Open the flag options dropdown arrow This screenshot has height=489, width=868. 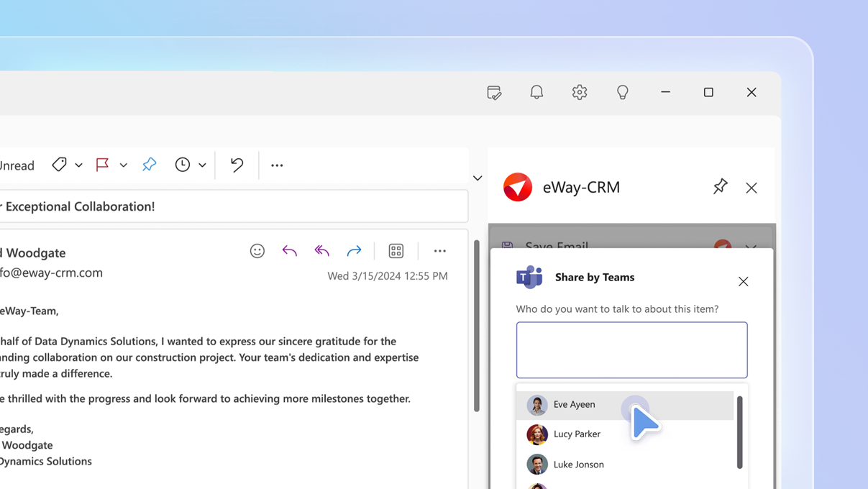point(124,165)
